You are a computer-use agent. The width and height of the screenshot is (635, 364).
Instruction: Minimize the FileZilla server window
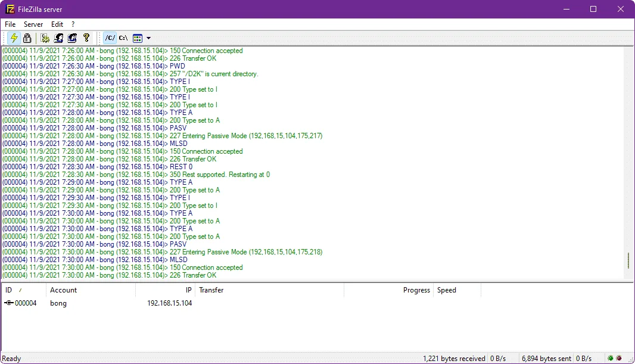566,9
